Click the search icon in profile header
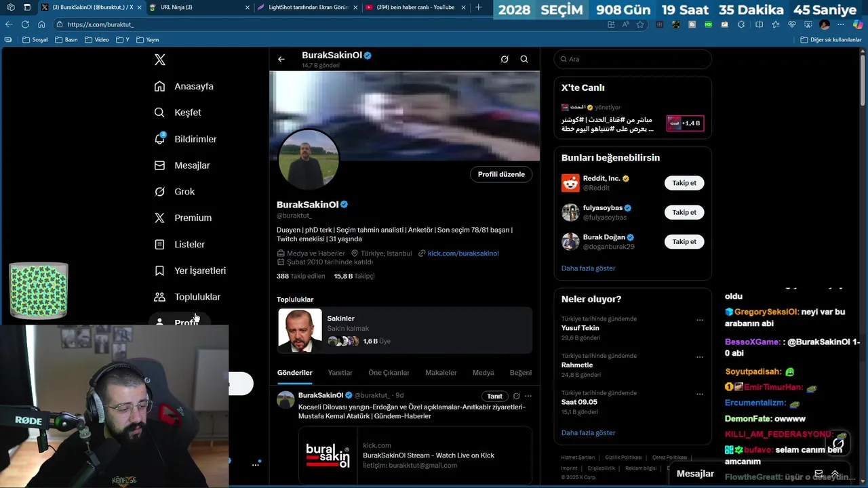The image size is (868, 488). tap(524, 59)
